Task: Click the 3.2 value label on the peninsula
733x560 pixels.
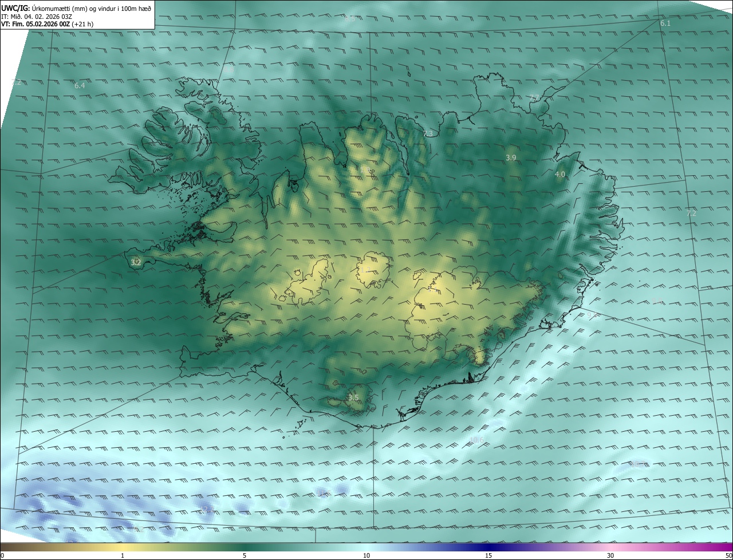Action: click(x=136, y=263)
